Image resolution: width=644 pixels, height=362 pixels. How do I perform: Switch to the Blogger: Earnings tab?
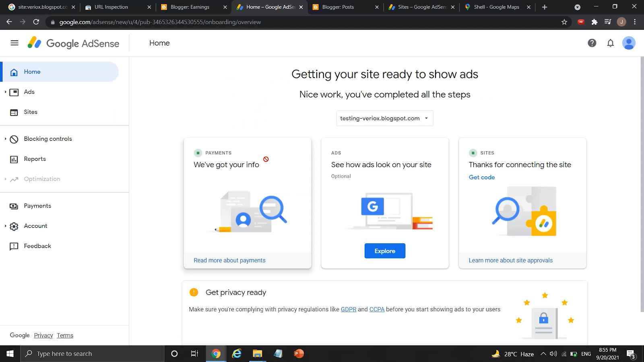coord(190,7)
